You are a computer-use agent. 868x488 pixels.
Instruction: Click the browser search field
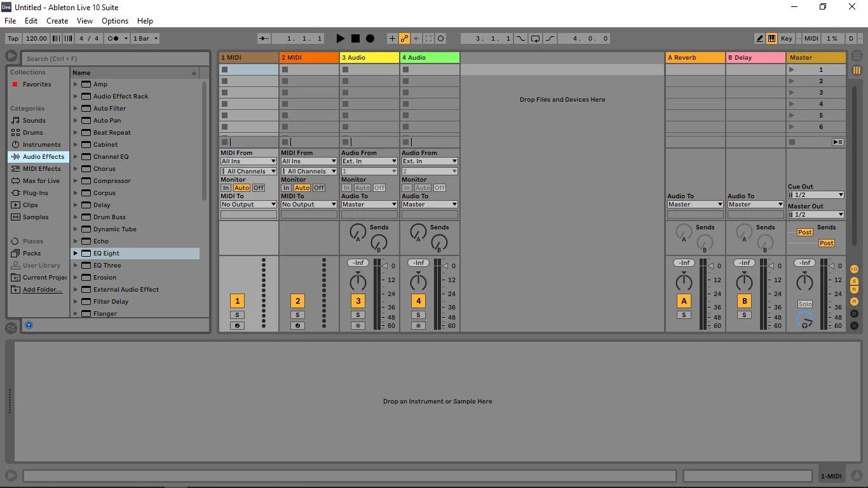click(116, 58)
